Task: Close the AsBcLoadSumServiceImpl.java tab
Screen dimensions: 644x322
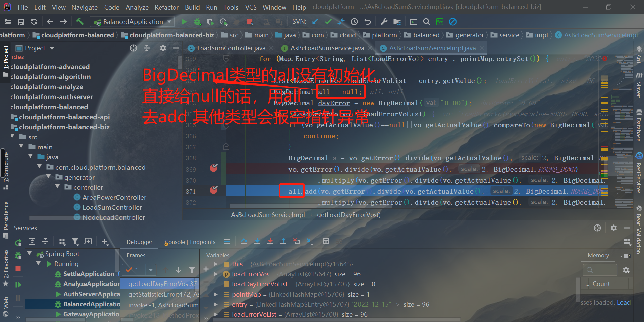Action: click(x=482, y=48)
